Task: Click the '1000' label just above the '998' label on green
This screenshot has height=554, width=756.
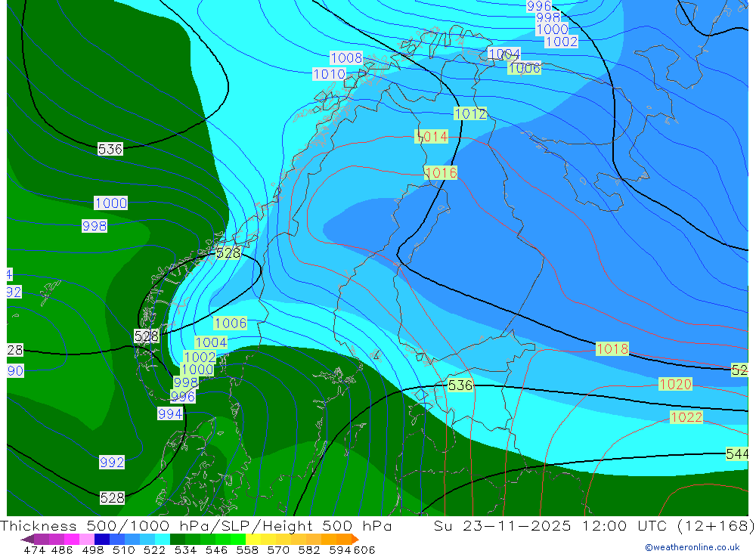Action: pyautogui.click(x=111, y=203)
